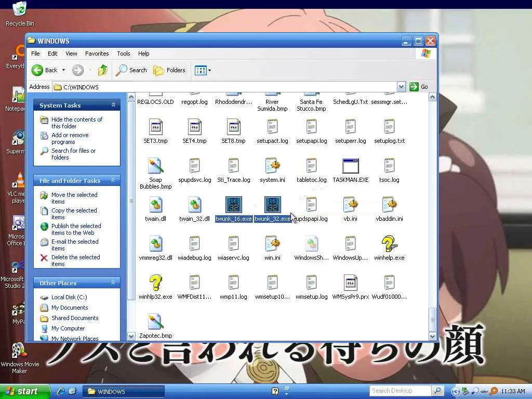The image size is (532, 399).
Task: Click E-mail the selected items
Action: pos(75,245)
